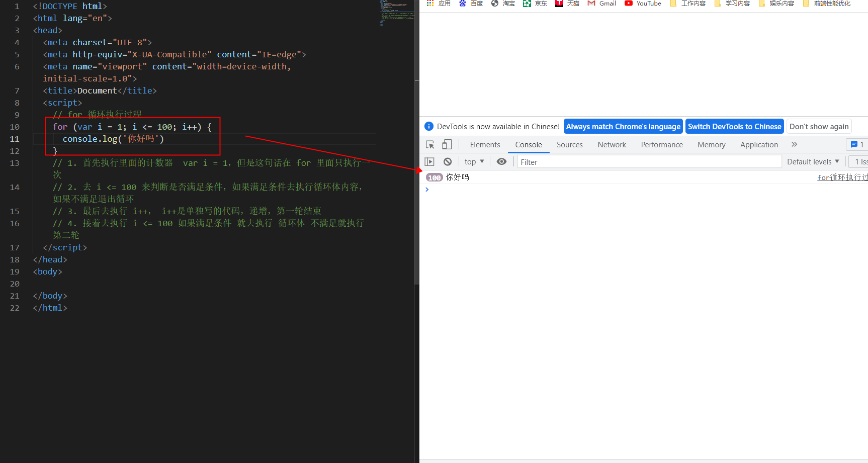Screen dimensions: 868x463
Task: Open the Performance tab
Action: pyautogui.click(x=662, y=145)
